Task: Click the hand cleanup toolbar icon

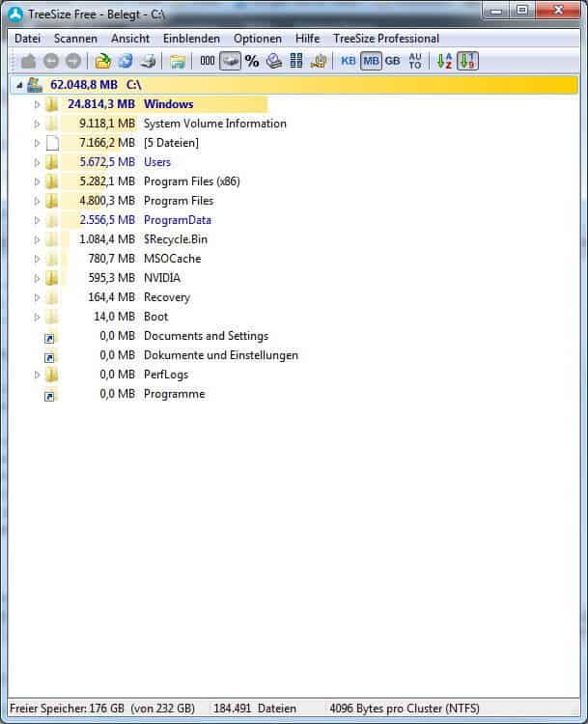Action: (x=319, y=61)
